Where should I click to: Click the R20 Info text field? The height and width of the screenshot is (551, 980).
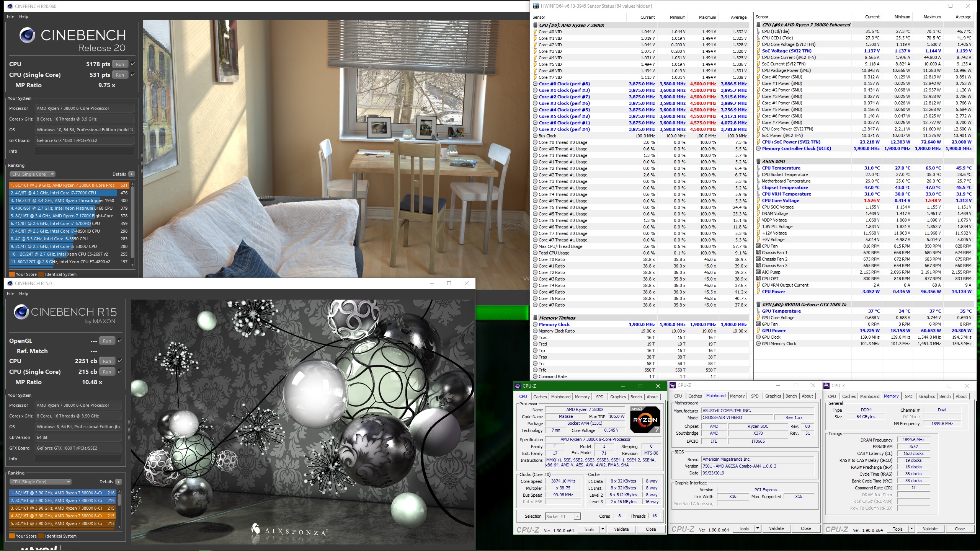84,151
